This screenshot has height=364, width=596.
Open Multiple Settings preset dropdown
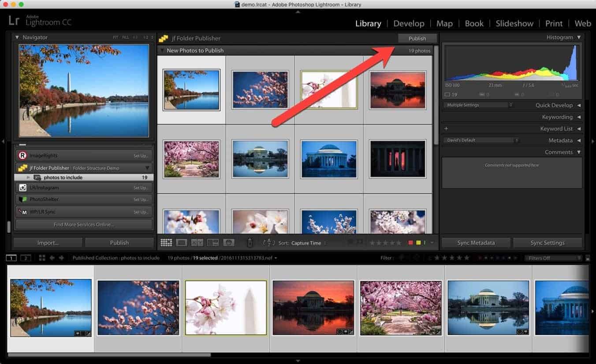[x=479, y=105]
